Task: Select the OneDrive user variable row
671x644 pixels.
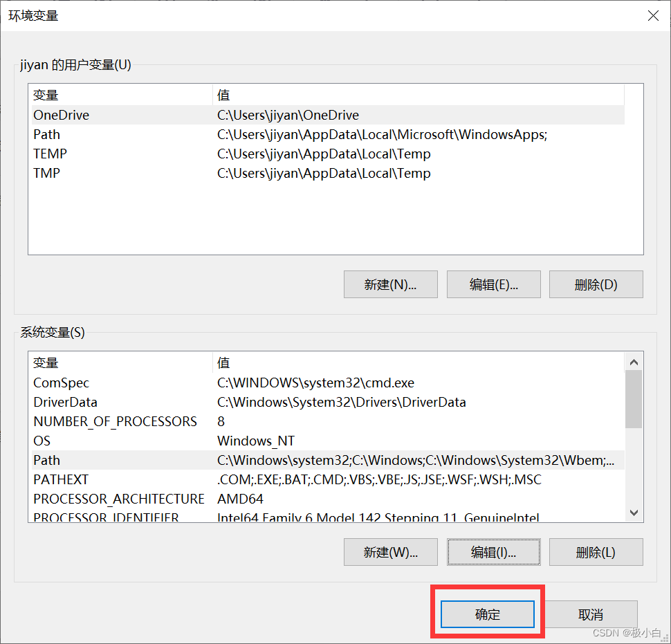Action: [328, 115]
